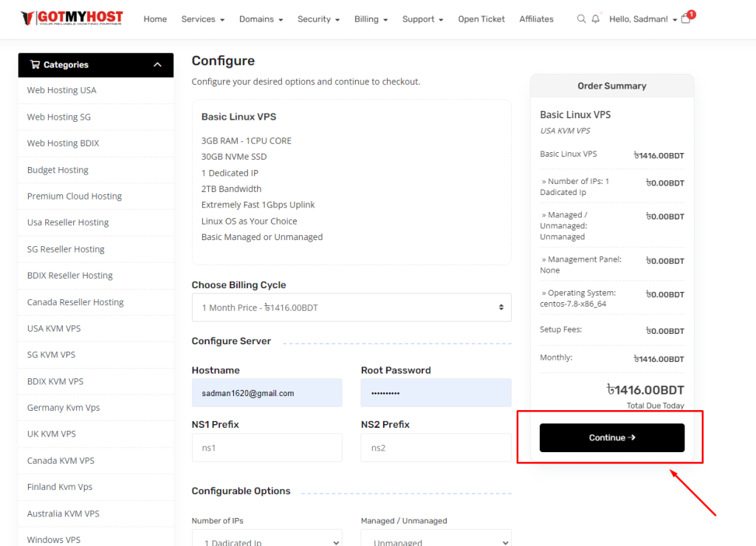This screenshot has width=756, height=546.
Task: Select Web Hosting BDIX category
Action: pyautogui.click(x=63, y=143)
